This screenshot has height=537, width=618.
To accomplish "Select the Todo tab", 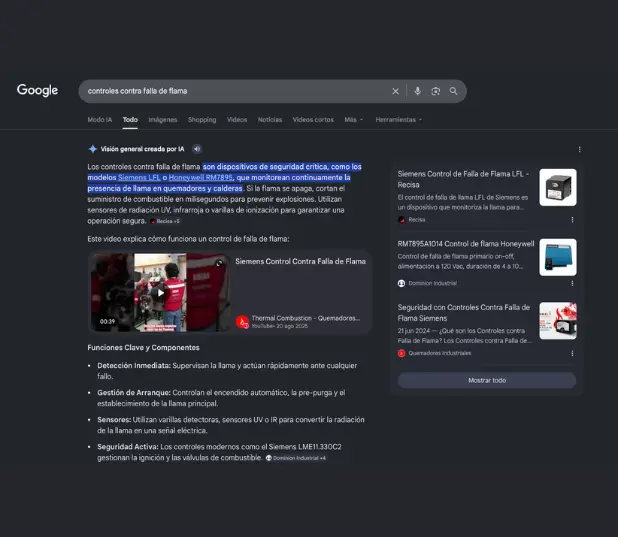I will pyautogui.click(x=130, y=119).
